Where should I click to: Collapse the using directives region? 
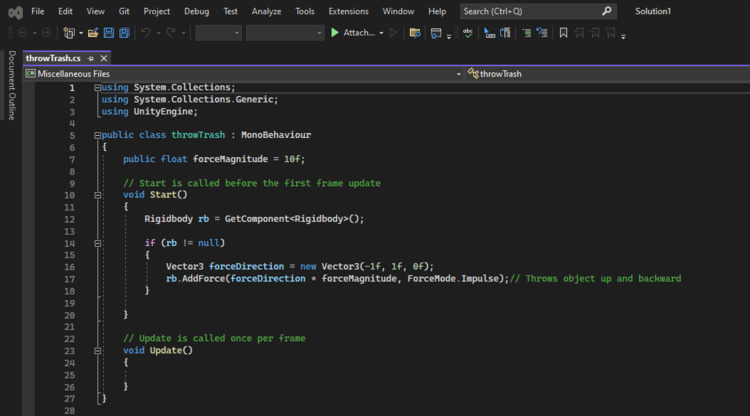pos(98,88)
